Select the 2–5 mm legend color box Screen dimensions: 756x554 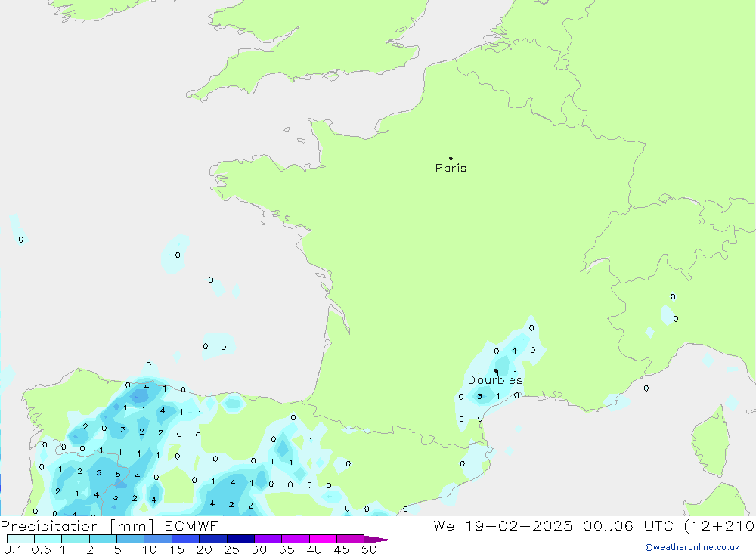point(103,539)
